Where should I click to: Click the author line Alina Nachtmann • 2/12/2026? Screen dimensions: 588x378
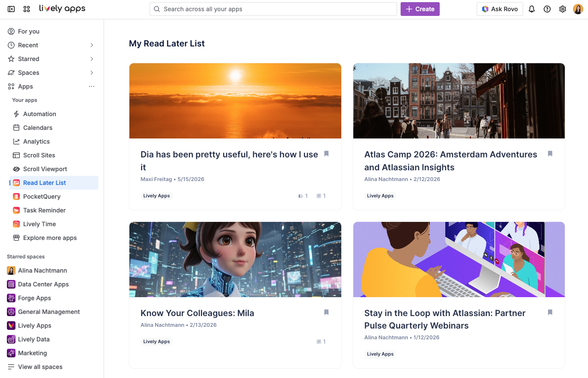click(402, 179)
